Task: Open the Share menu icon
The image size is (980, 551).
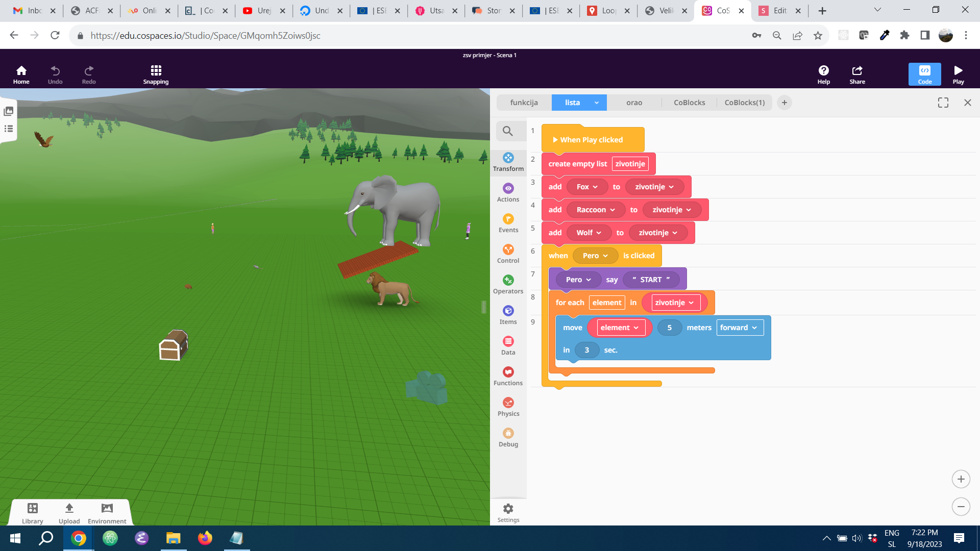Action: 857,74
